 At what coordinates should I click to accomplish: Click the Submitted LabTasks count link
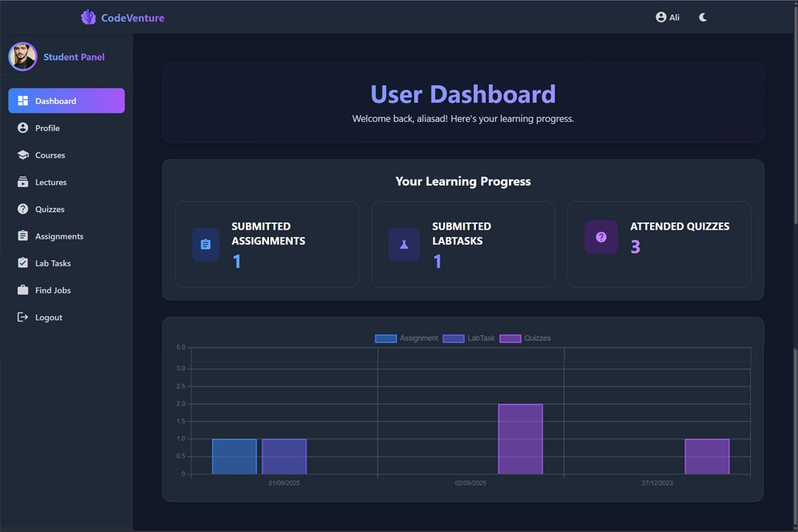pos(437,261)
